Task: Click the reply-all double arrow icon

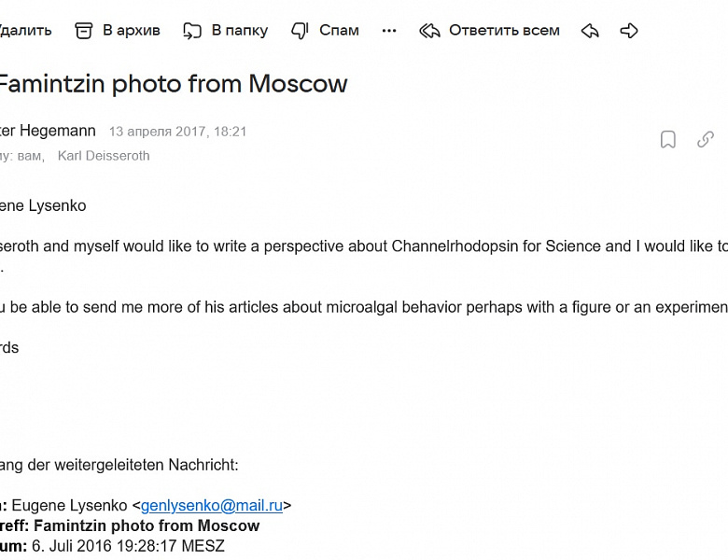Action: pos(429,31)
